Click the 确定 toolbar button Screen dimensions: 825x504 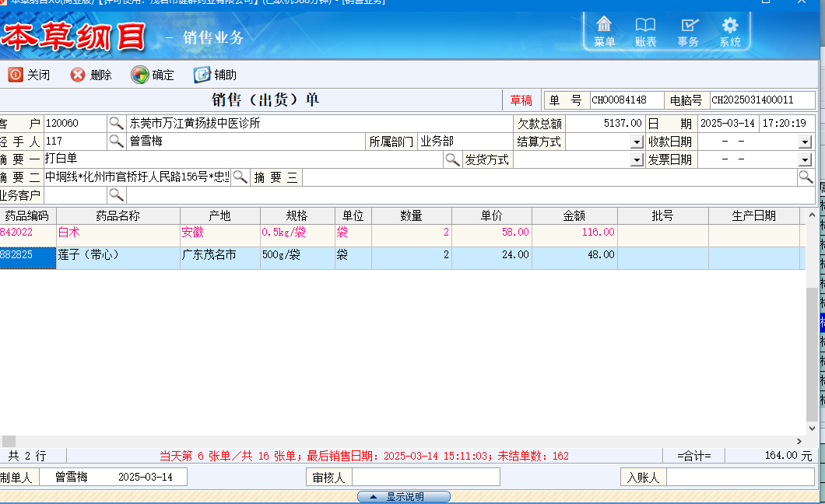(153, 75)
